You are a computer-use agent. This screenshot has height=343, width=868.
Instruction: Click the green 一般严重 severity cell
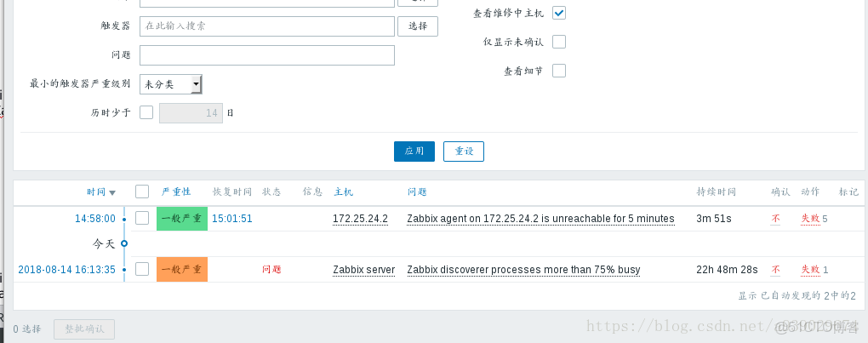(182, 219)
